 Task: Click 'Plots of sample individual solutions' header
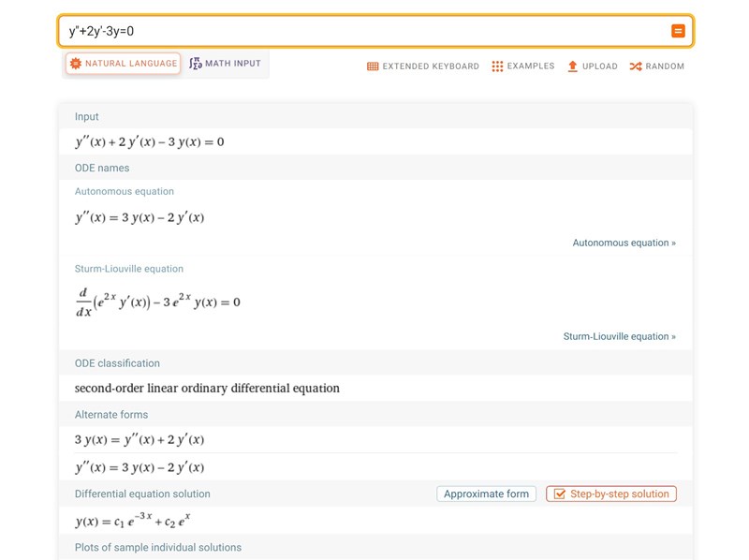click(157, 547)
